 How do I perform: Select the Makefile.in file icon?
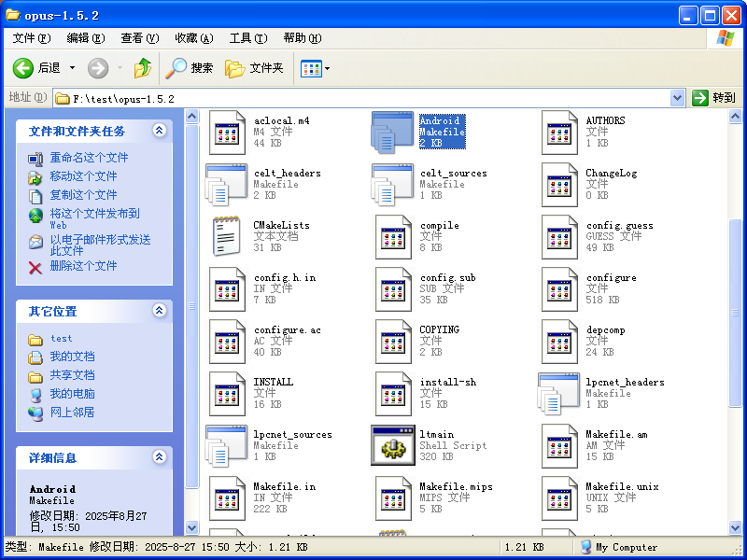(x=227, y=499)
